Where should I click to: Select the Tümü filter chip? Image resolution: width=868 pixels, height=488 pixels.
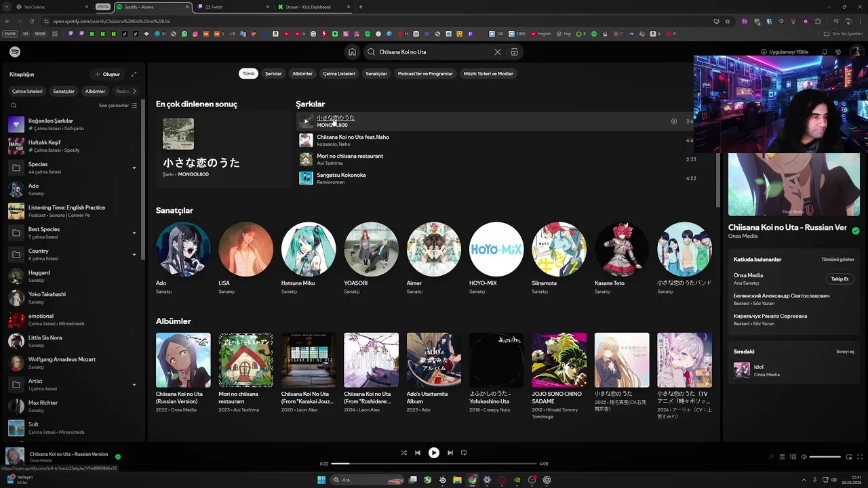point(249,73)
